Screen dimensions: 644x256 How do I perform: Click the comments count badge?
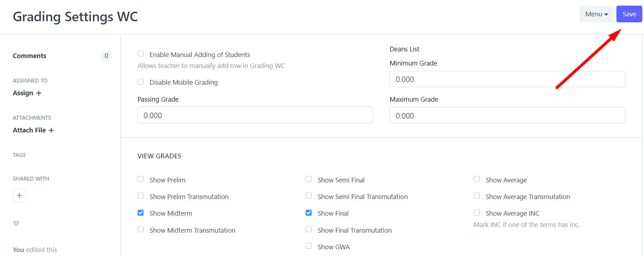pos(106,56)
